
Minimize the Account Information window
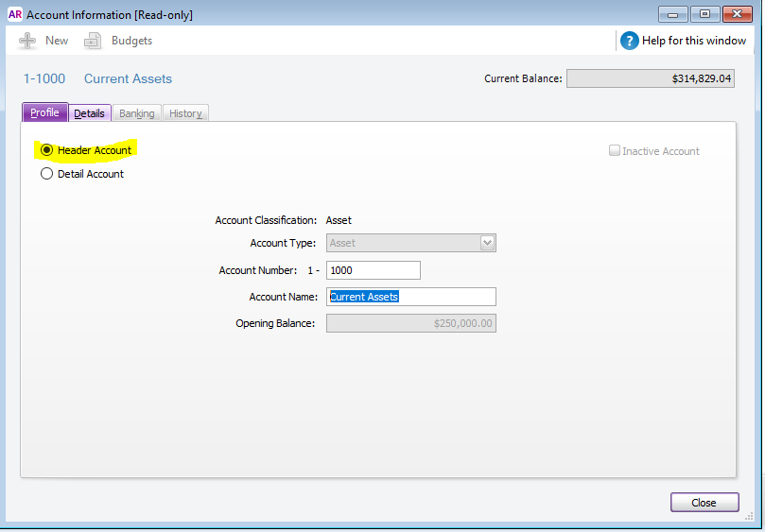(672, 14)
